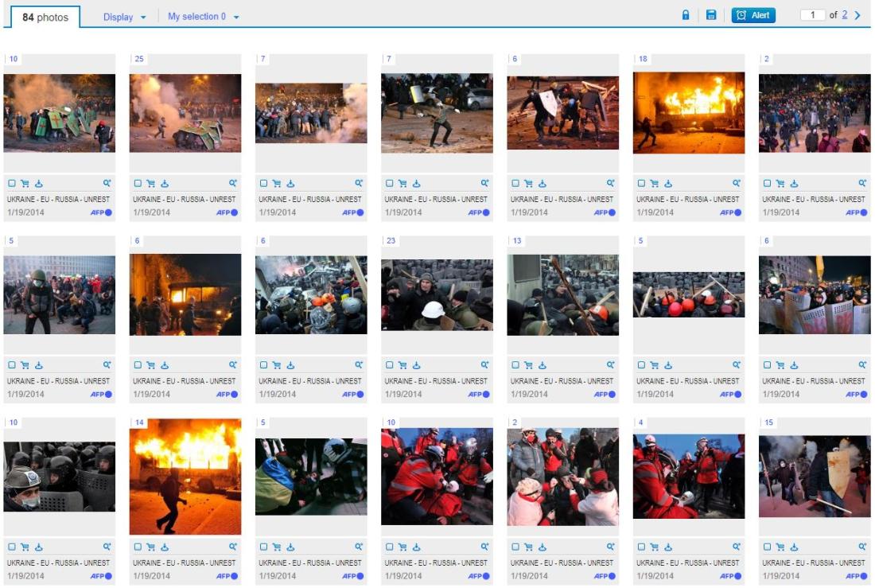
Task: Add the 4-photo red-jacket medics set to cart
Action: point(654,547)
